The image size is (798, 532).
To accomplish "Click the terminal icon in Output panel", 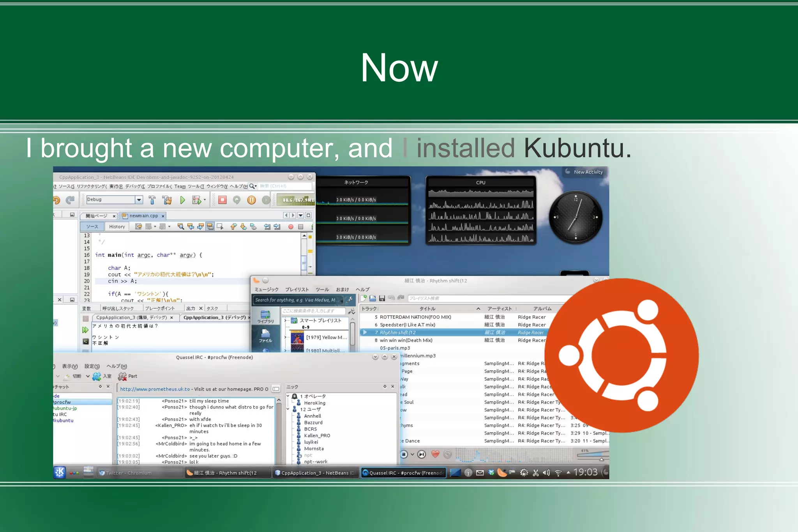I will (x=86, y=341).
